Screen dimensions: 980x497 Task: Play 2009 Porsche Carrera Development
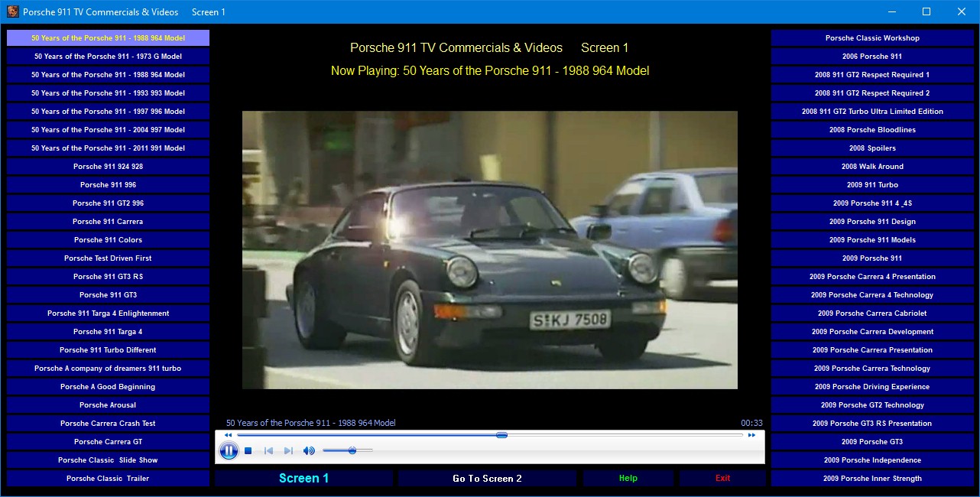(872, 332)
